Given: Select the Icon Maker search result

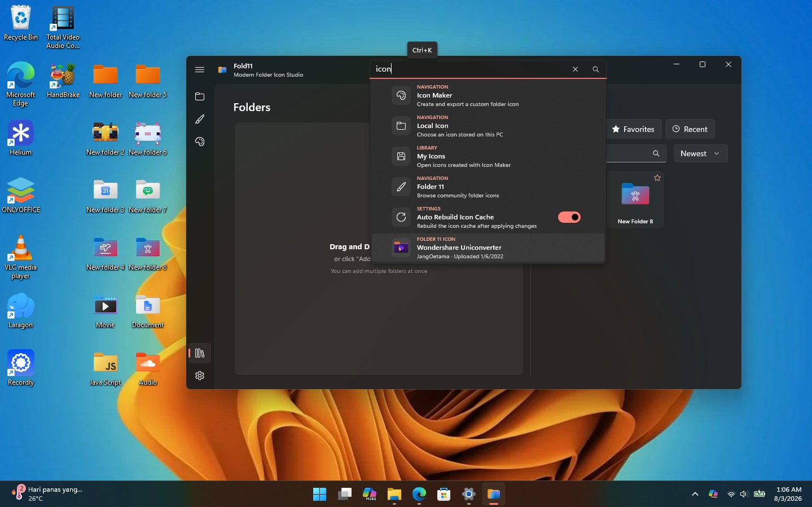Looking at the screenshot, I should coord(488,95).
